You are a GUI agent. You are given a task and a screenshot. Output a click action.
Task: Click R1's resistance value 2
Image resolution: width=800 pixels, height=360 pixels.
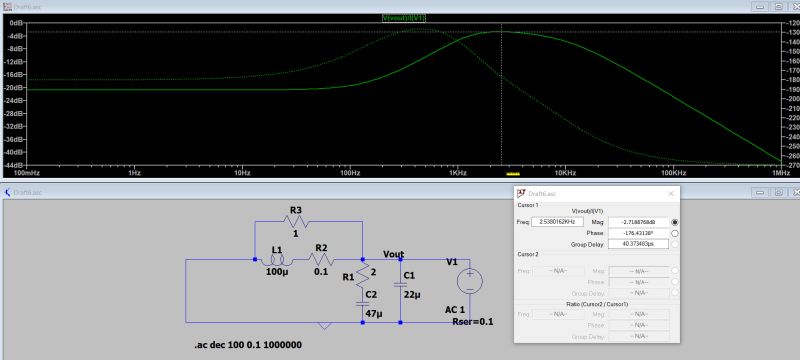point(373,273)
